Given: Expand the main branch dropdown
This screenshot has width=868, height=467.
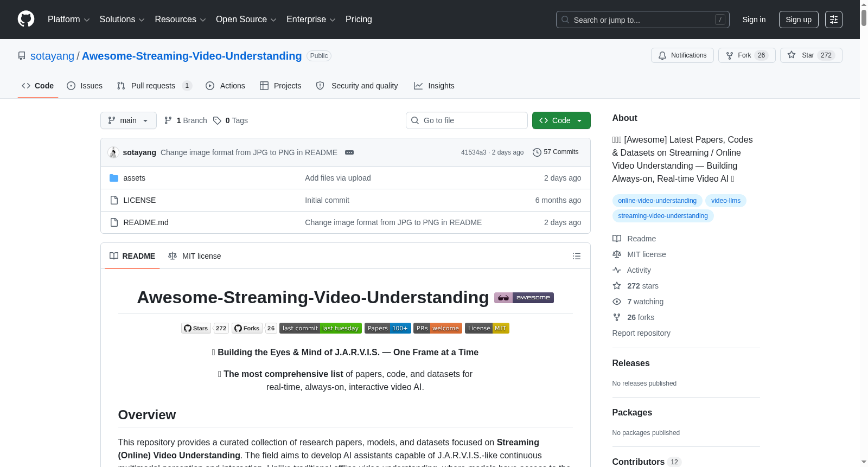Looking at the screenshot, I should (x=129, y=120).
